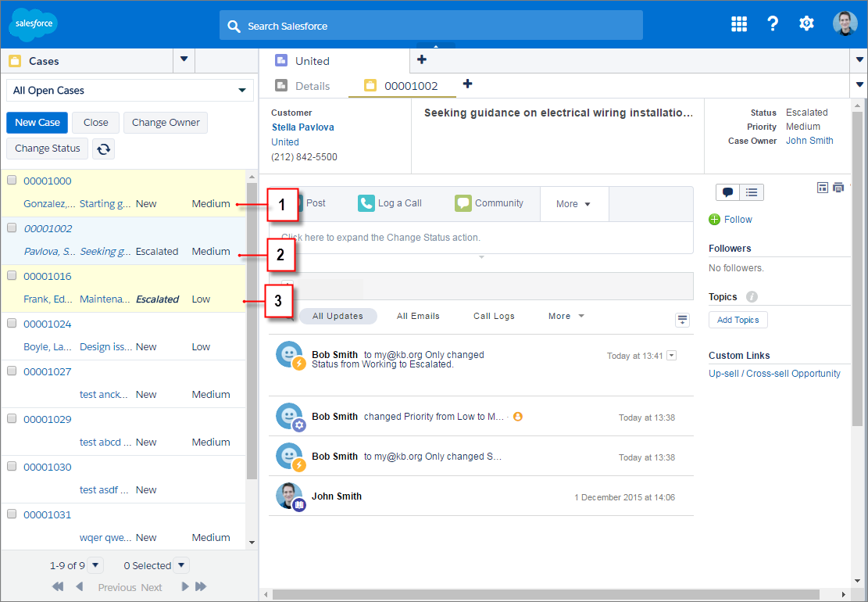Click the search magnifier icon
This screenshot has height=602, width=868.
click(234, 26)
